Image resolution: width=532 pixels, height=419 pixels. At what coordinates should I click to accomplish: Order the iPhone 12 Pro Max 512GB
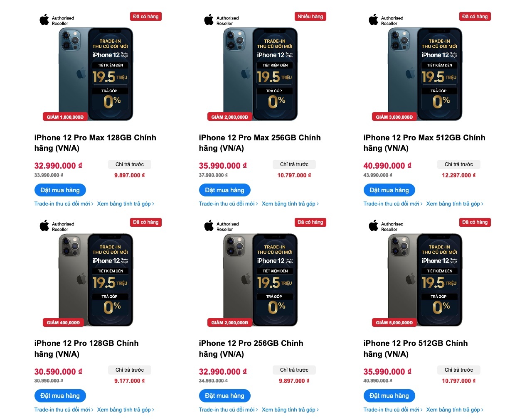(389, 190)
